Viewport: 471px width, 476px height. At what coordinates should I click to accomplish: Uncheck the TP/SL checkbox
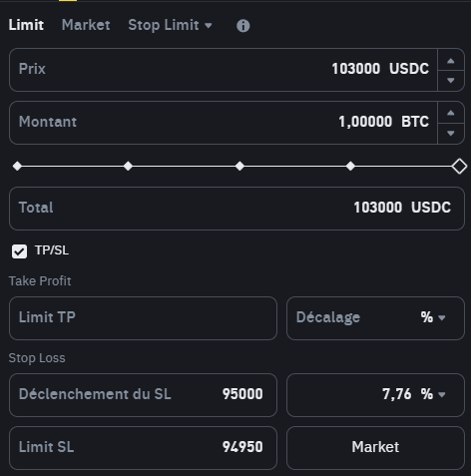(x=19, y=251)
